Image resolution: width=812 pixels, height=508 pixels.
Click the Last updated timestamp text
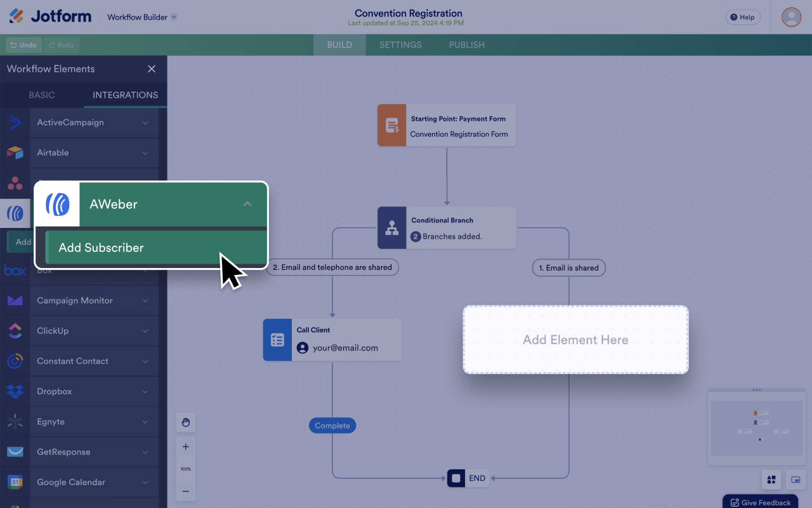point(406,23)
